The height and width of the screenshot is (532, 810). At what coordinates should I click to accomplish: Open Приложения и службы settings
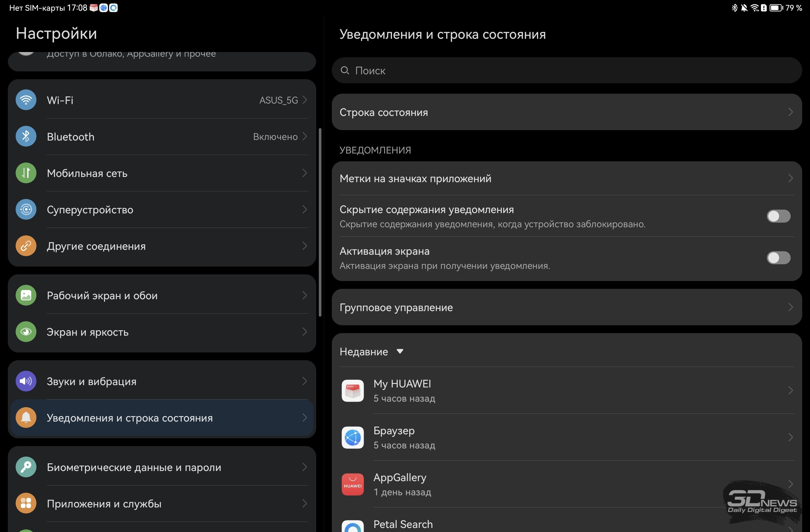click(x=162, y=503)
